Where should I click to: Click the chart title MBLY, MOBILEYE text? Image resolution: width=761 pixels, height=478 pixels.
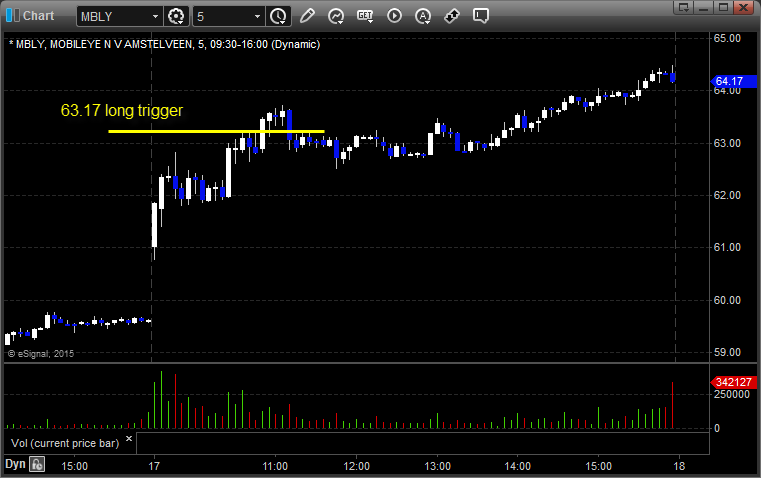165,44
